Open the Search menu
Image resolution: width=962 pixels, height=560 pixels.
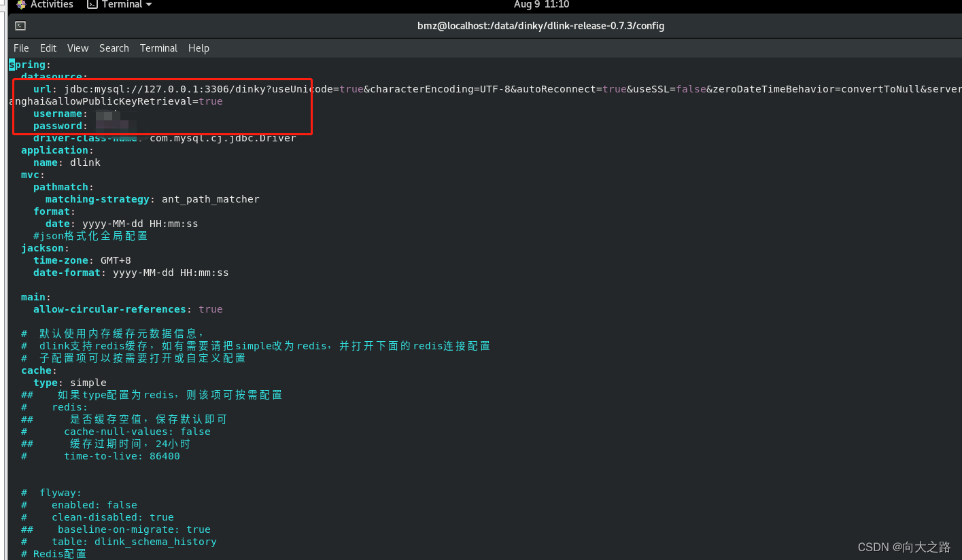[x=114, y=48]
